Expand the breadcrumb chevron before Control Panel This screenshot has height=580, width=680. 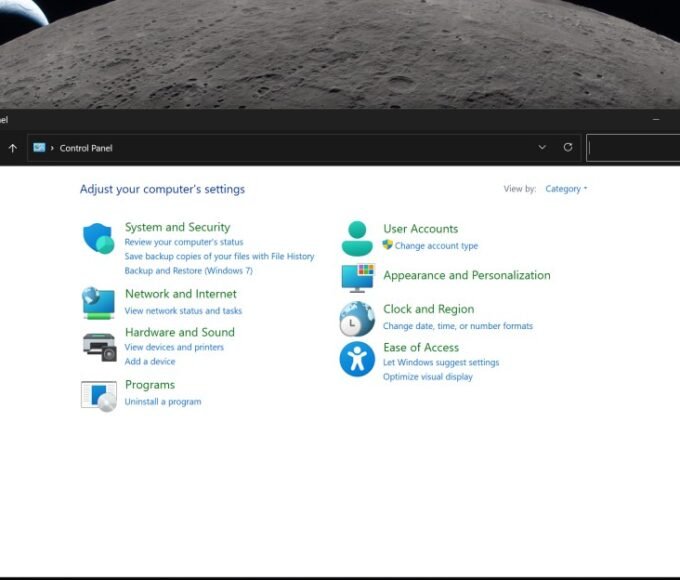click(x=52, y=148)
